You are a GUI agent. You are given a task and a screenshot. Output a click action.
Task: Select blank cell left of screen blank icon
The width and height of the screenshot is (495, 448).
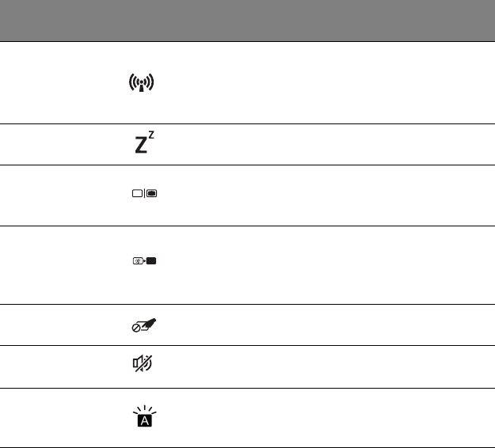pyautogui.click(x=51, y=264)
